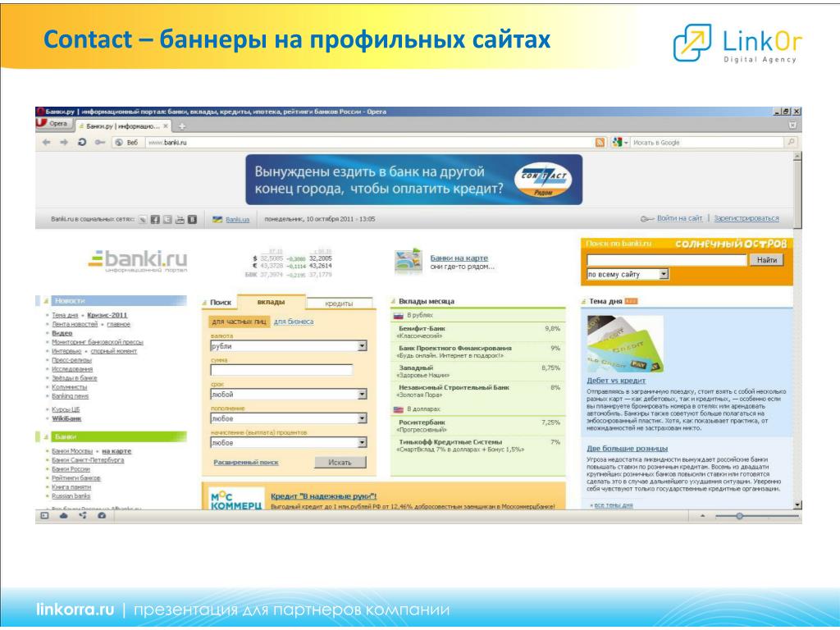Click the magnifier search icon in toolbar
The width and height of the screenshot is (840, 630).
[x=790, y=142]
